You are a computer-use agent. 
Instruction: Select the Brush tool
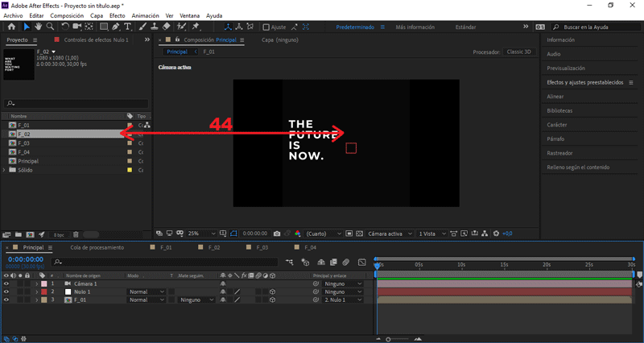142,27
